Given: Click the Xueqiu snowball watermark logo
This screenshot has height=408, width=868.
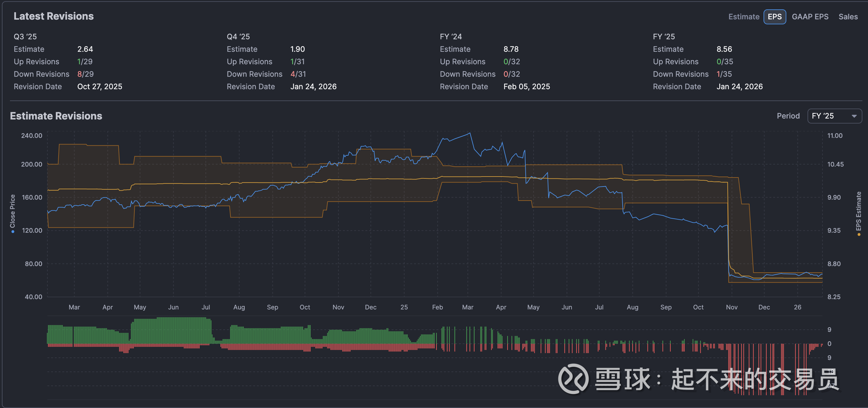Looking at the screenshot, I should 573,379.
